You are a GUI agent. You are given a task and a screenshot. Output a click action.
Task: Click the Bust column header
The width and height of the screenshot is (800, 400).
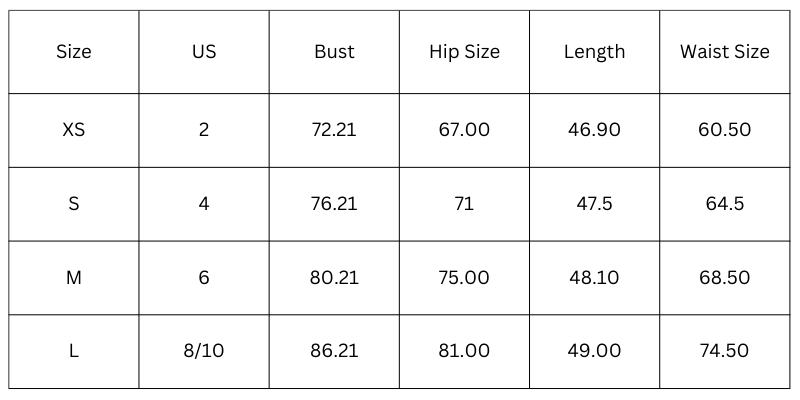coord(334,52)
